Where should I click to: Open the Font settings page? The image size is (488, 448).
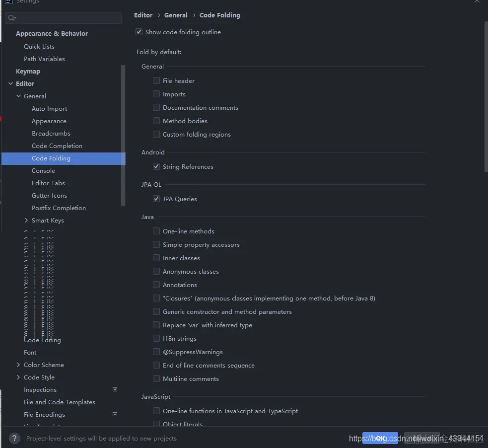30,353
